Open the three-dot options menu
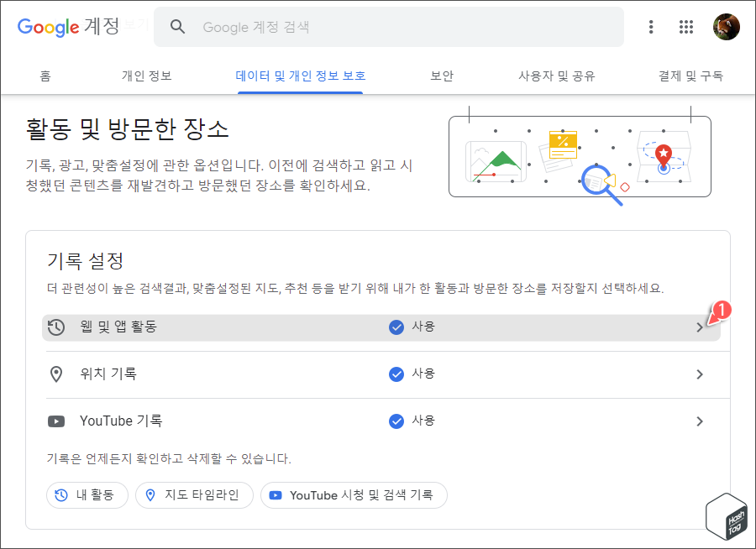 [651, 26]
